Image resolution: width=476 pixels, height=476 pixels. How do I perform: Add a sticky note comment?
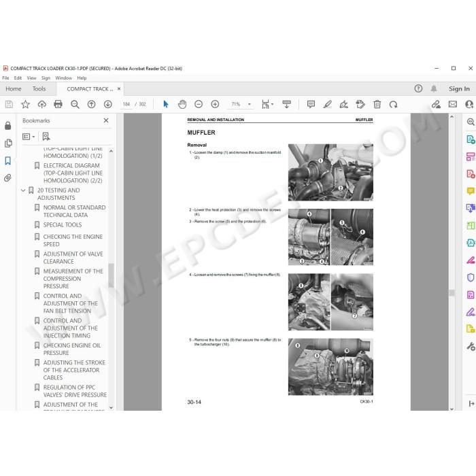pyautogui.click(x=311, y=105)
